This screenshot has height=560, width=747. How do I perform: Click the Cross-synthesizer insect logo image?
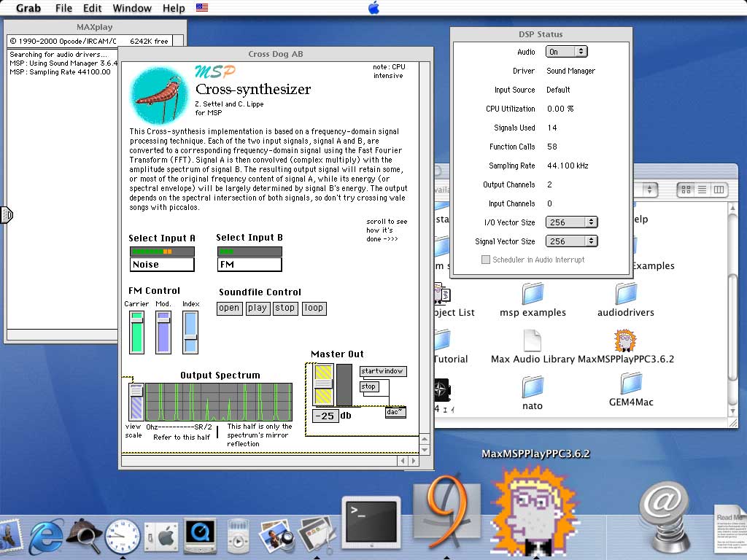pyautogui.click(x=158, y=95)
